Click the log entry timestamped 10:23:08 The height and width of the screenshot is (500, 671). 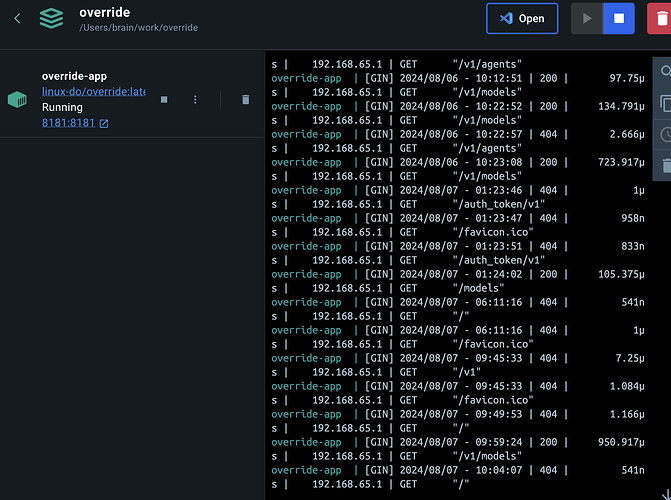point(458,162)
